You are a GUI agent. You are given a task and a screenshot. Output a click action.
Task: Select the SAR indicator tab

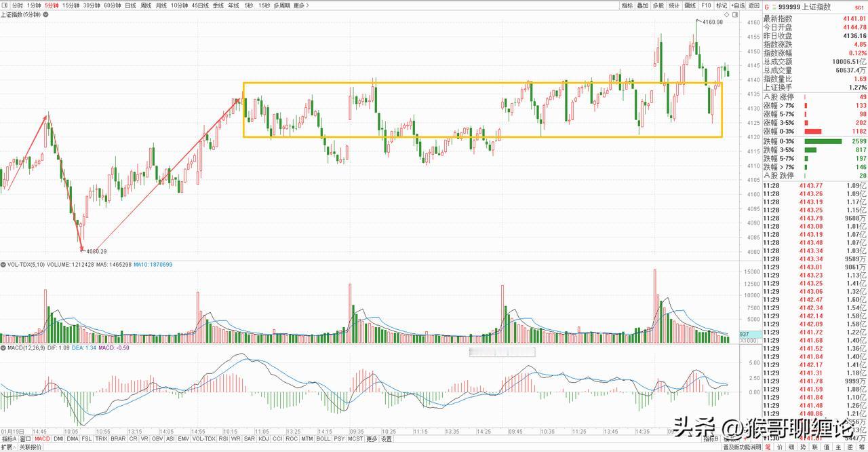[249, 438]
